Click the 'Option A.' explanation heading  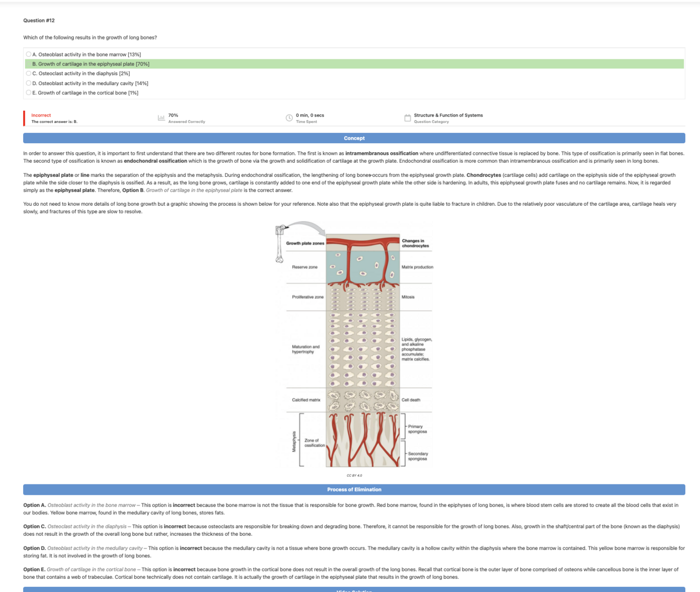point(35,505)
